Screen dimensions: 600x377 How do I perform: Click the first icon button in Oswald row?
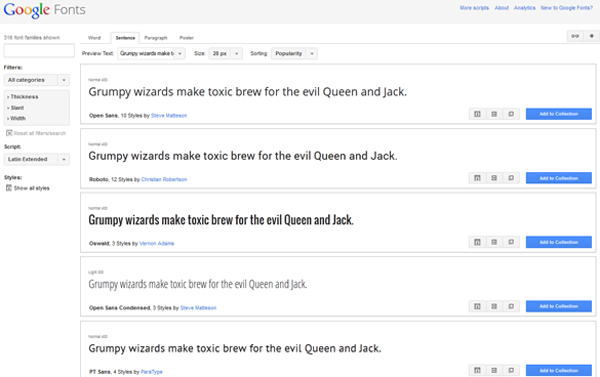(477, 242)
